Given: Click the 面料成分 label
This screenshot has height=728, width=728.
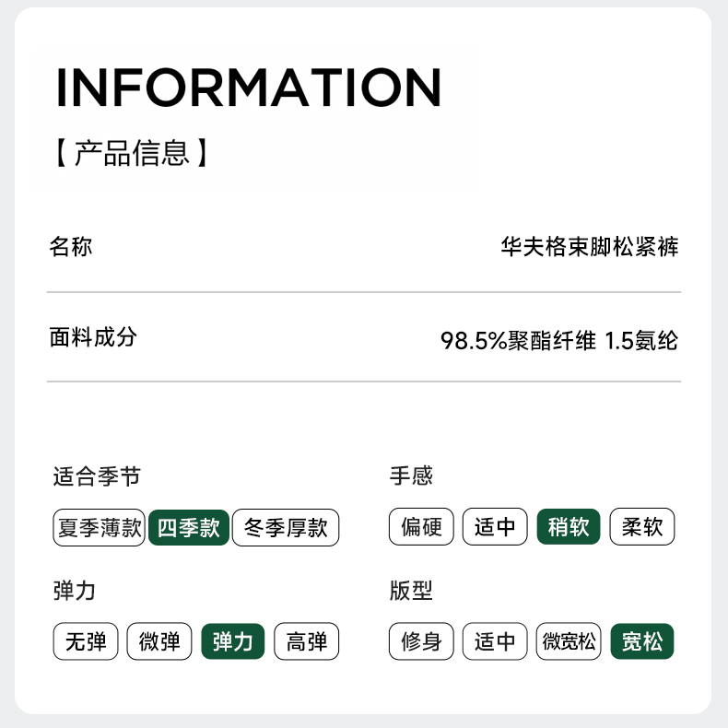Looking at the screenshot, I should pyautogui.click(x=93, y=337).
